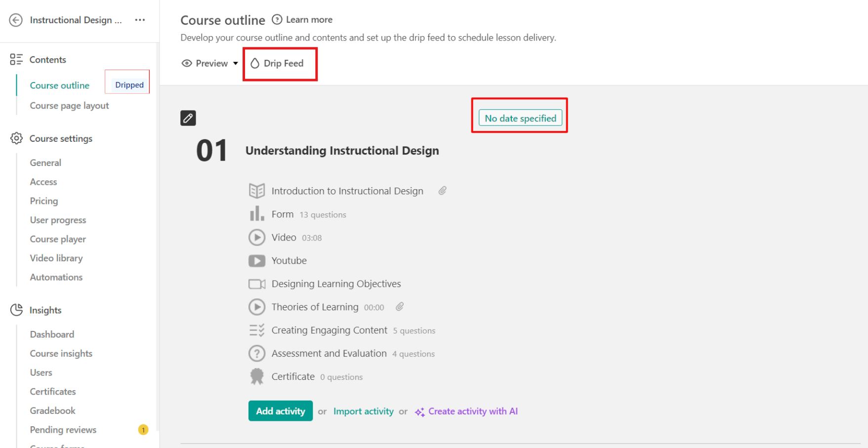This screenshot has width=868, height=448.
Task: Click the back arrow icon beside Instructional Design
Action: click(x=16, y=20)
